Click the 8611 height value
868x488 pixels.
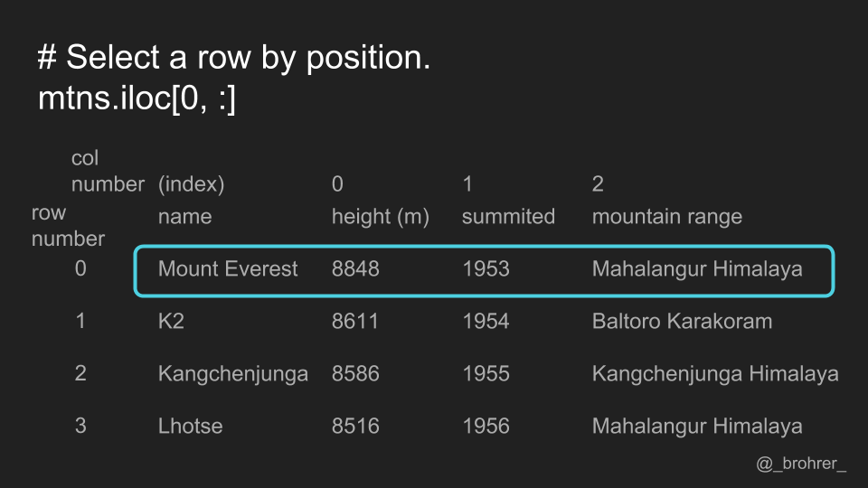[354, 322]
